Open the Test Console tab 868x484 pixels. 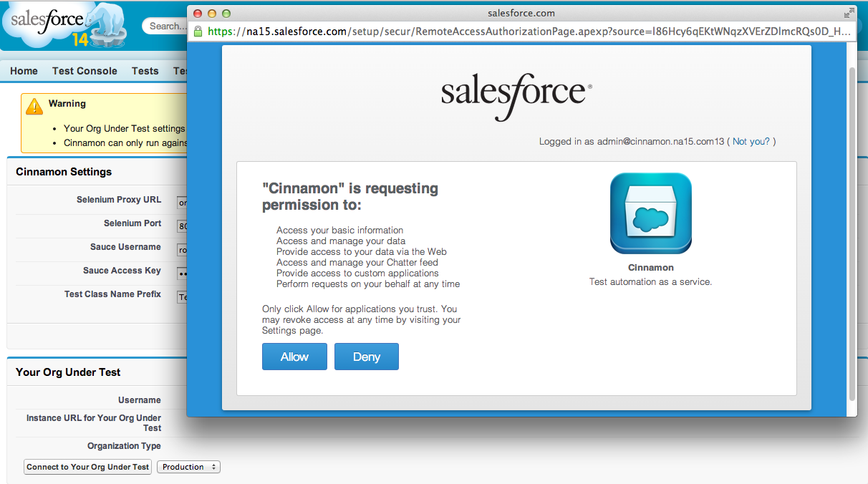point(85,71)
